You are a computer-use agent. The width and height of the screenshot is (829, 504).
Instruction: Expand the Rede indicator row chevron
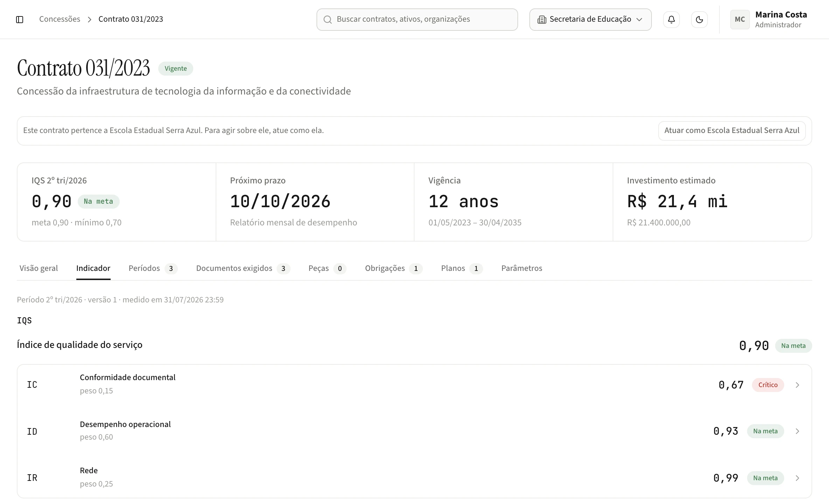click(x=797, y=478)
